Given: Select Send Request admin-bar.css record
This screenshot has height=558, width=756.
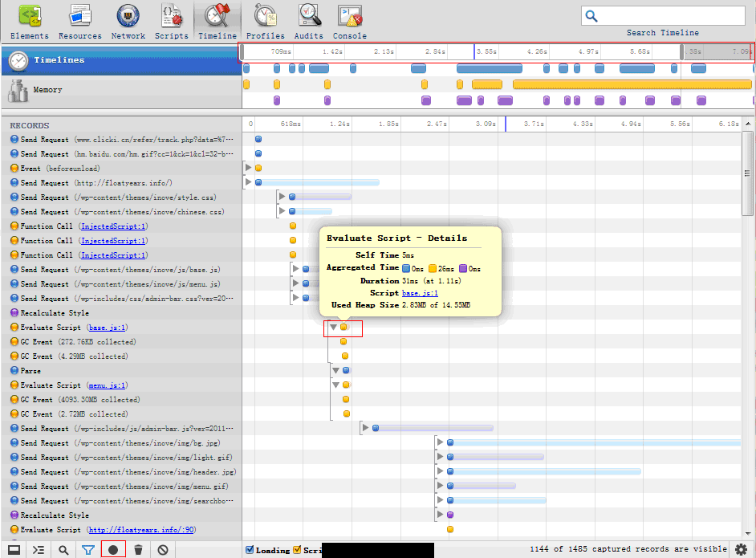Looking at the screenshot, I should coord(121,299).
